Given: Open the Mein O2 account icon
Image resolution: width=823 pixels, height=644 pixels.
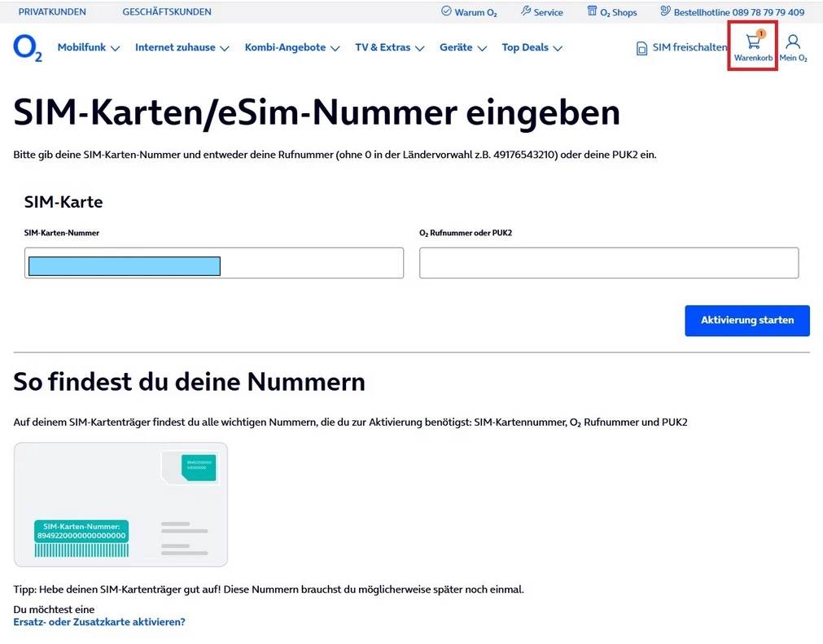Looking at the screenshot, I should 793,42.
